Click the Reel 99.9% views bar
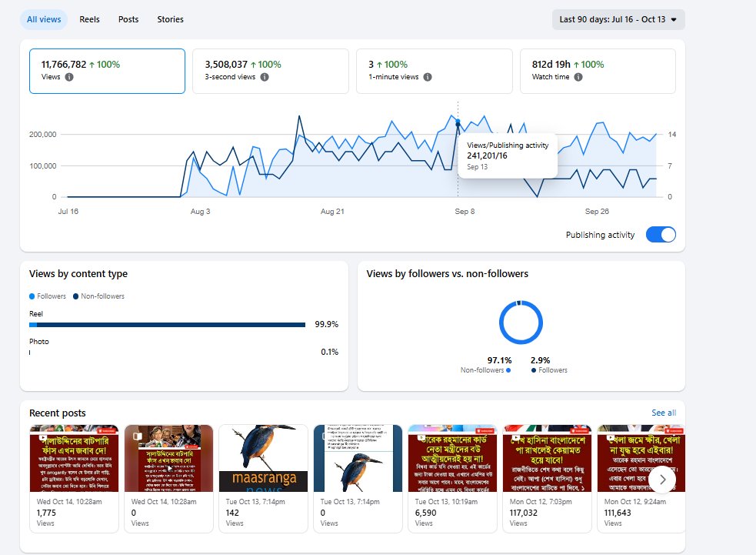Viewport: 756px width, 555px height. tap(168, 325)
